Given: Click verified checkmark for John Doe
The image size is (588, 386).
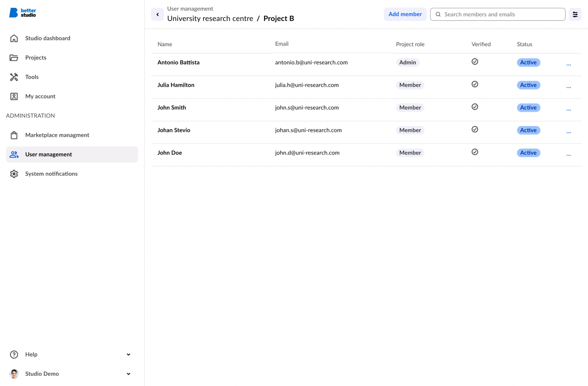Looking at the screenshot, I should click(475, 152).
